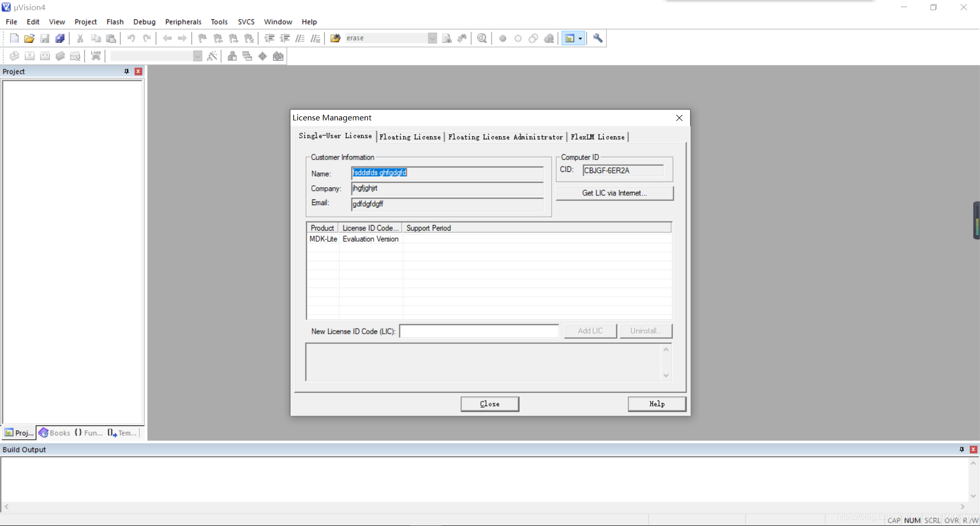Click the New License ID Code field
Screen dimensions: 980x526
pos(479,331)
